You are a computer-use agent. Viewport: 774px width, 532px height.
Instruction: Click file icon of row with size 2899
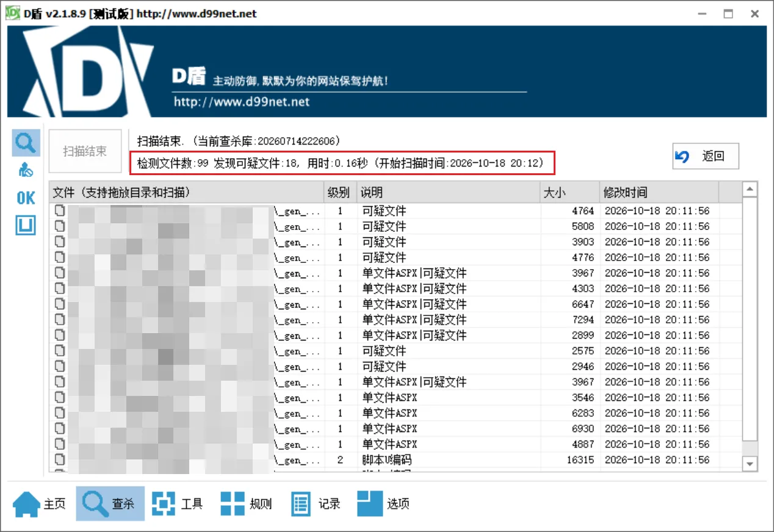pyautogui.click(x=59, y=336)
